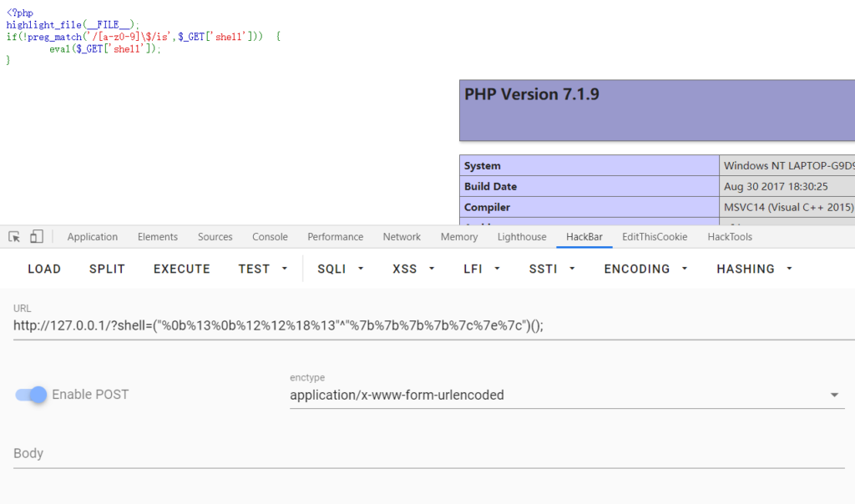Click the SPLIT button

click(108, 270)
